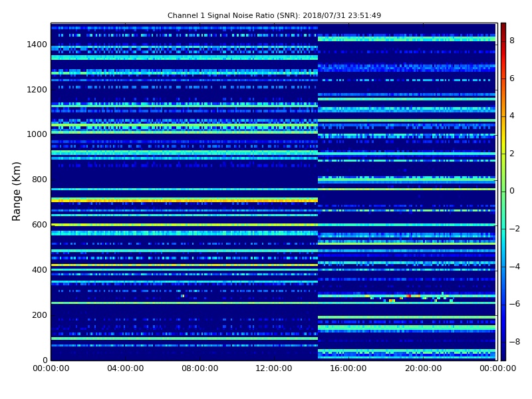The height and width of the screenshot is (399, 532).
Task: Click the colorbar label 6
Action: tap(512, 78)
